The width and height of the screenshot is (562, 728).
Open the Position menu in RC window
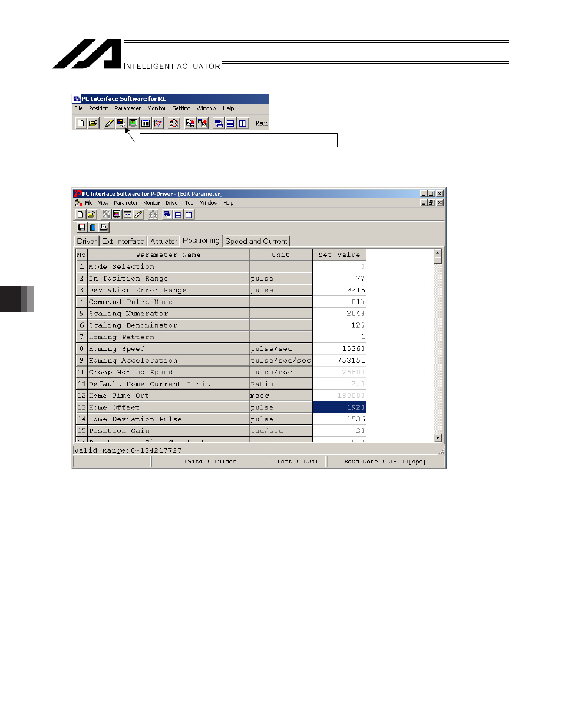tap(99, 108)
